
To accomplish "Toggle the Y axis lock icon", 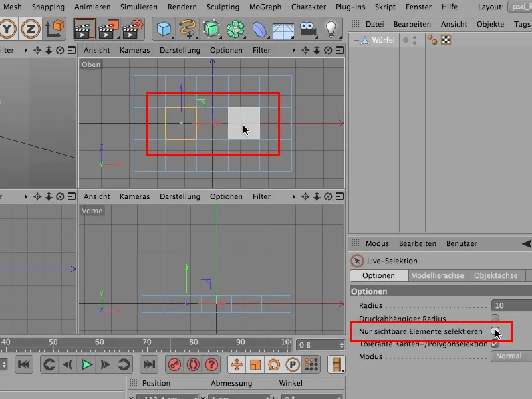I will click(x=7, y=29).
